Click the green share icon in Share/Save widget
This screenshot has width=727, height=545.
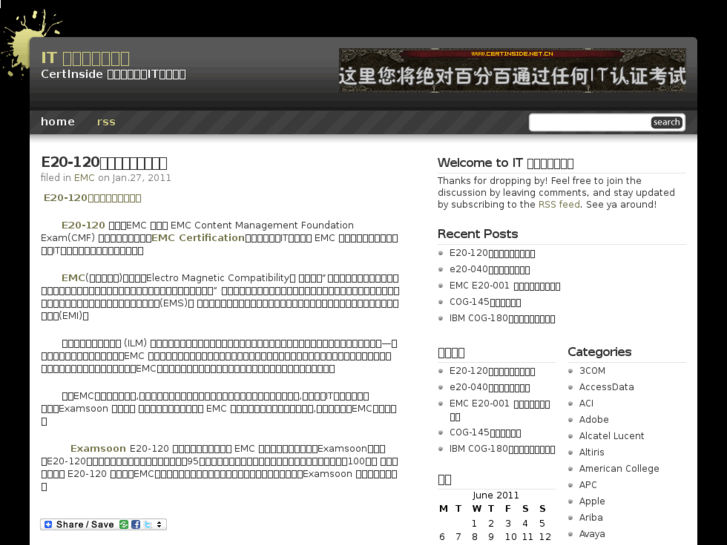[x=124, y=524]
